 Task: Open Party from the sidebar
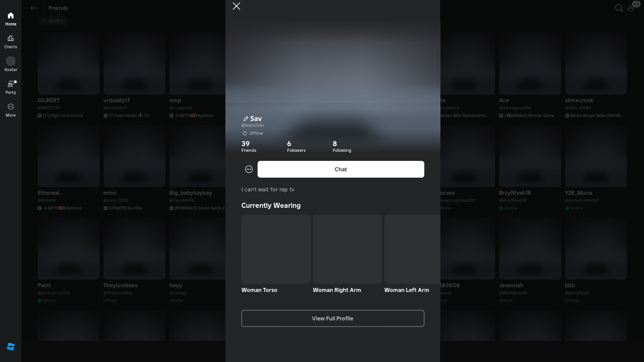point(11,87)
